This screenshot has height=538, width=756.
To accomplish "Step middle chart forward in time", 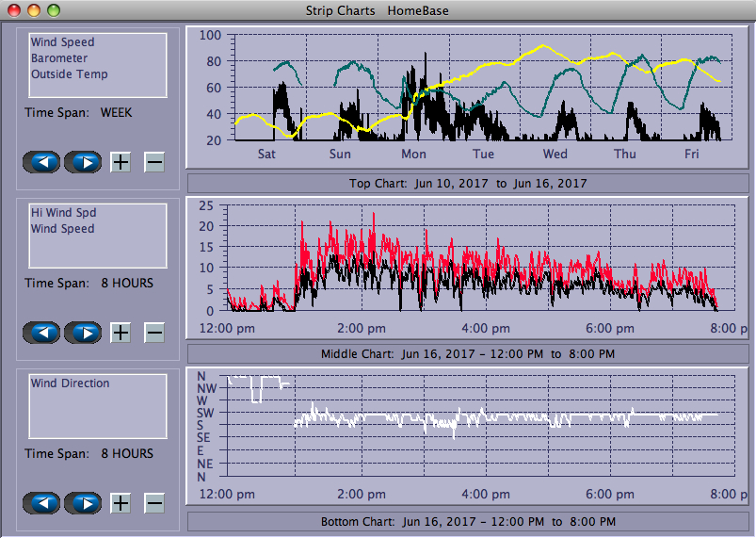I will pyautogui.click(x=83, y=333).
